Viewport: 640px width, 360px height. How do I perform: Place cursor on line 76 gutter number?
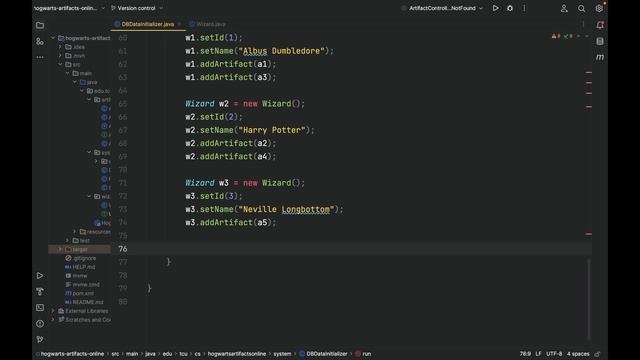123,249
